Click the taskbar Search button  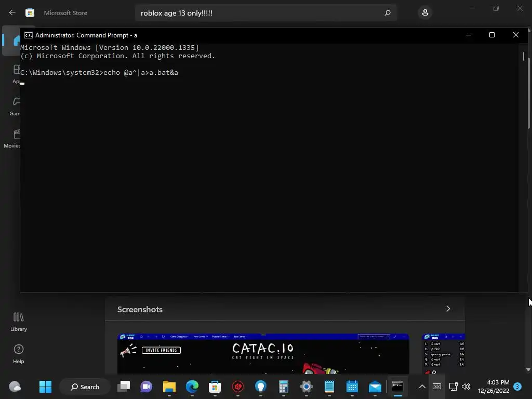pos(85,387)
